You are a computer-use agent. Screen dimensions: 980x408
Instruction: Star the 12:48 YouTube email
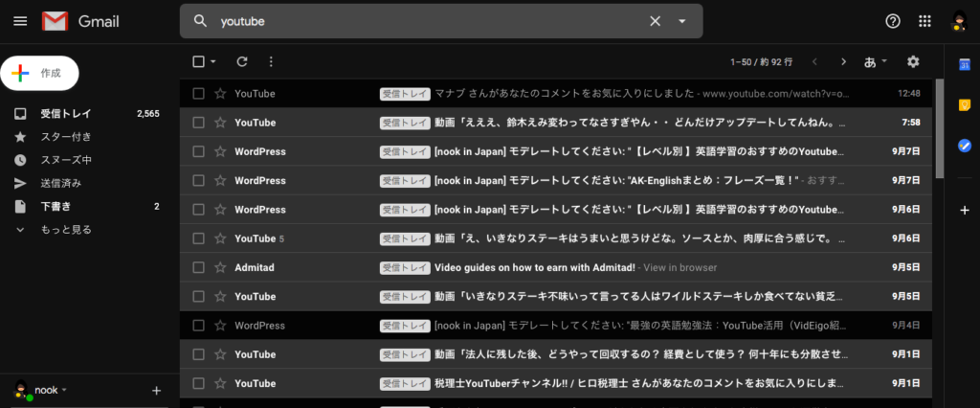220,93
